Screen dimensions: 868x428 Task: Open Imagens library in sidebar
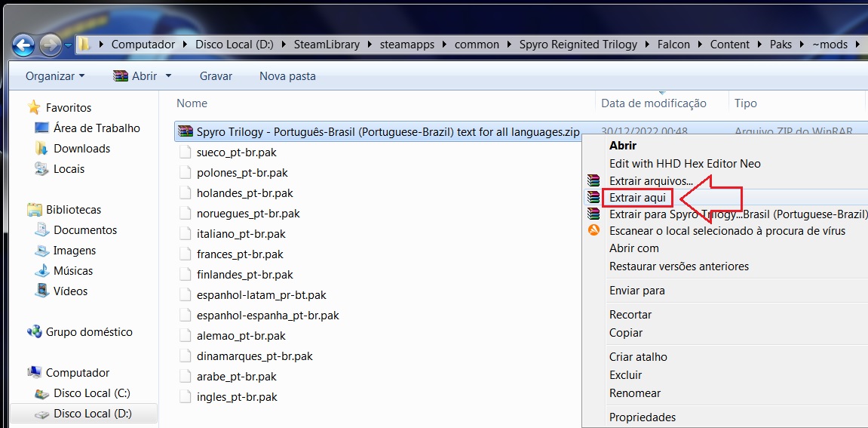(74, 250)
